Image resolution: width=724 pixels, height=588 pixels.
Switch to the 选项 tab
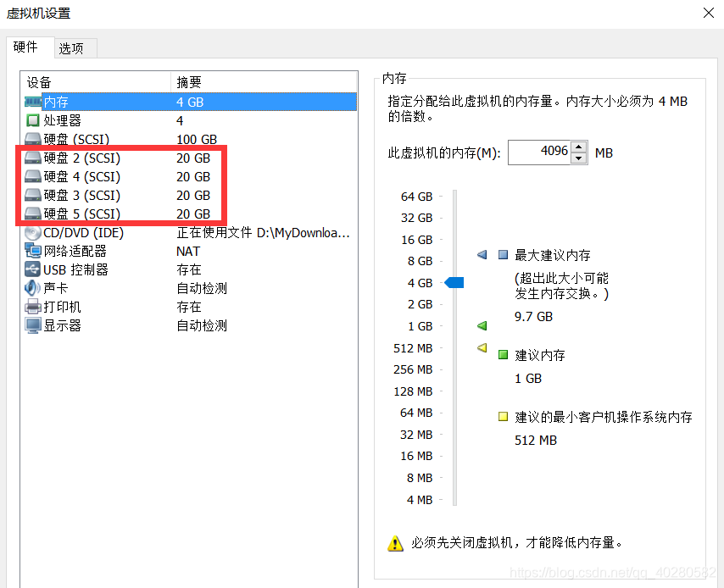75,48
